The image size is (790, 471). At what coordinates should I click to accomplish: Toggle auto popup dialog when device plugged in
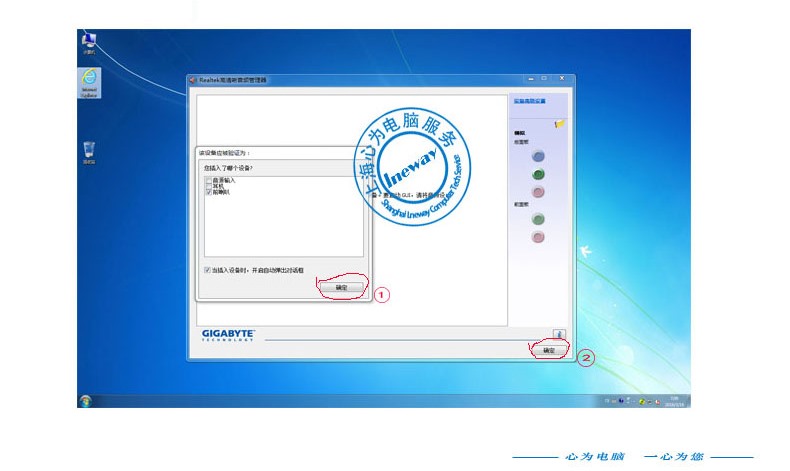(207, 270)
